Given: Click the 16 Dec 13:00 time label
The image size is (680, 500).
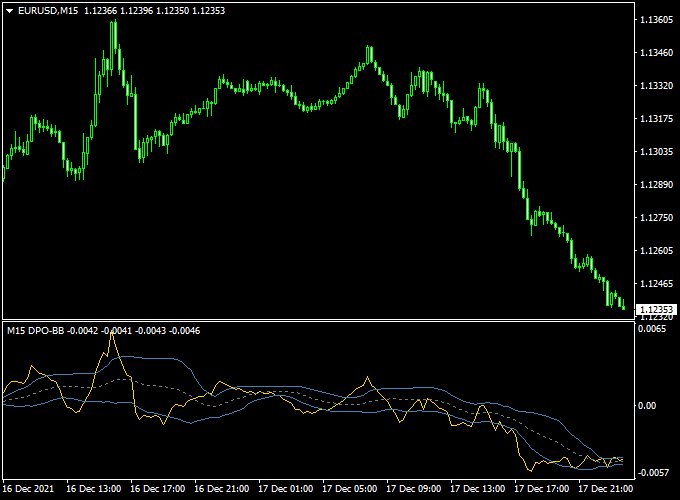Looking at the screenshot, I should point(94,489).
